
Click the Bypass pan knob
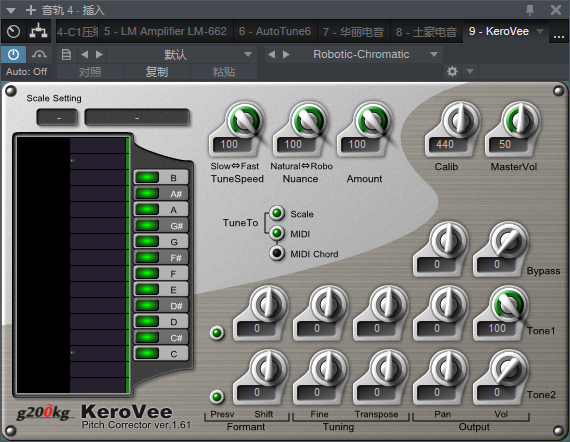449,240
